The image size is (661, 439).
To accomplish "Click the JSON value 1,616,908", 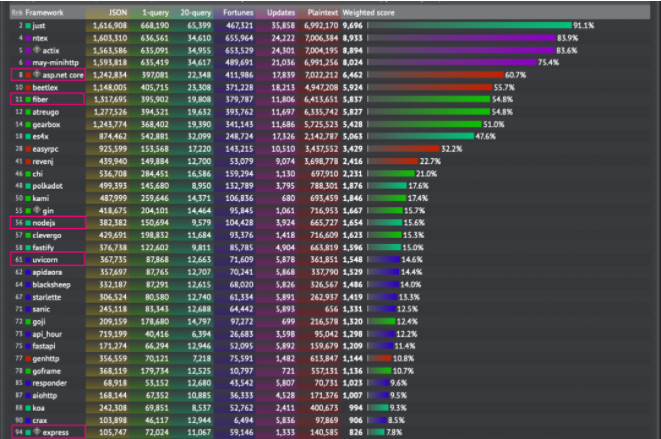I will (110, 26).
